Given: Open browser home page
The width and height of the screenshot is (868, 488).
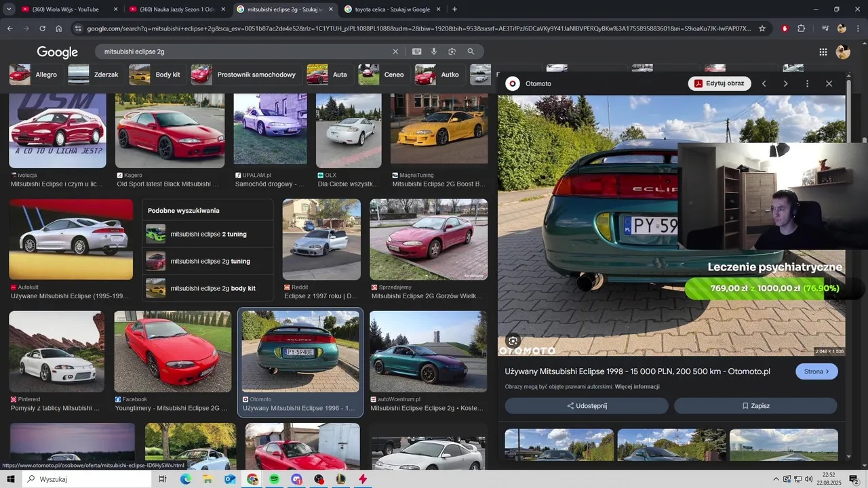Looking at the screenshot, I should tap(59, 28).
